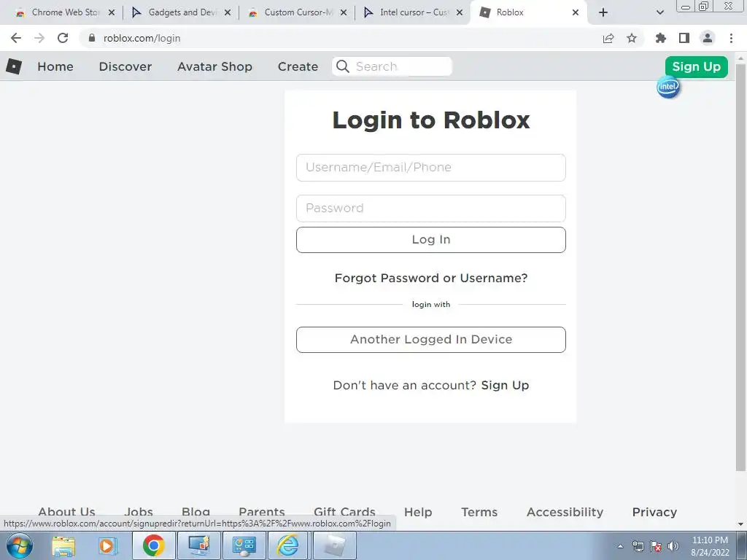This screenshot has height=560, width=747.
Task: Open a new tab with plus button
Action: [x=603, y=12]
